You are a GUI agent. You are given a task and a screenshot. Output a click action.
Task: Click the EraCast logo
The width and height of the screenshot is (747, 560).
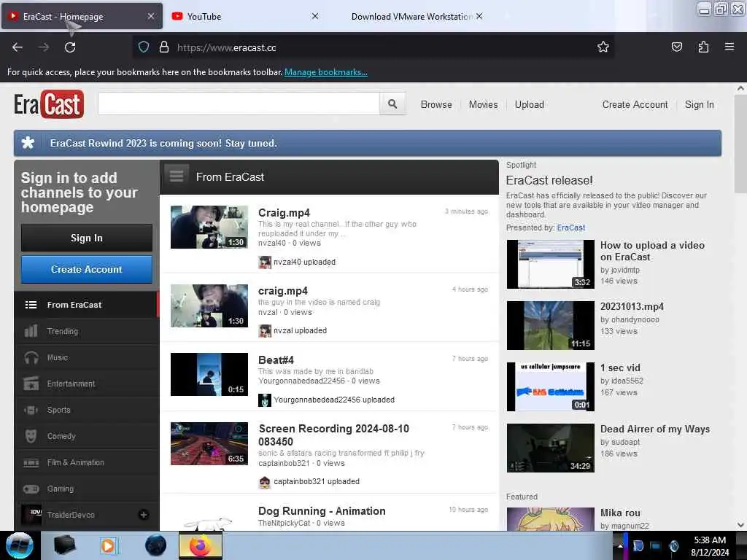49,104
